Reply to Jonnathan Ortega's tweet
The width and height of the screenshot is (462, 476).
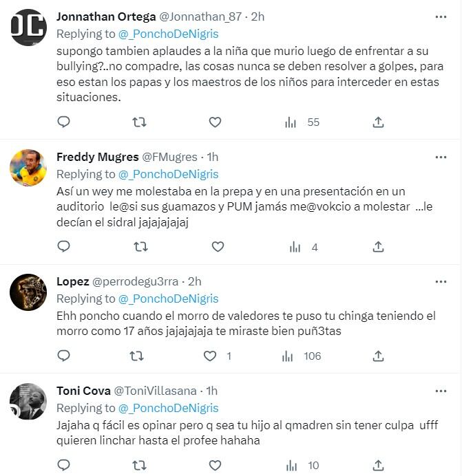click(63, 122)
